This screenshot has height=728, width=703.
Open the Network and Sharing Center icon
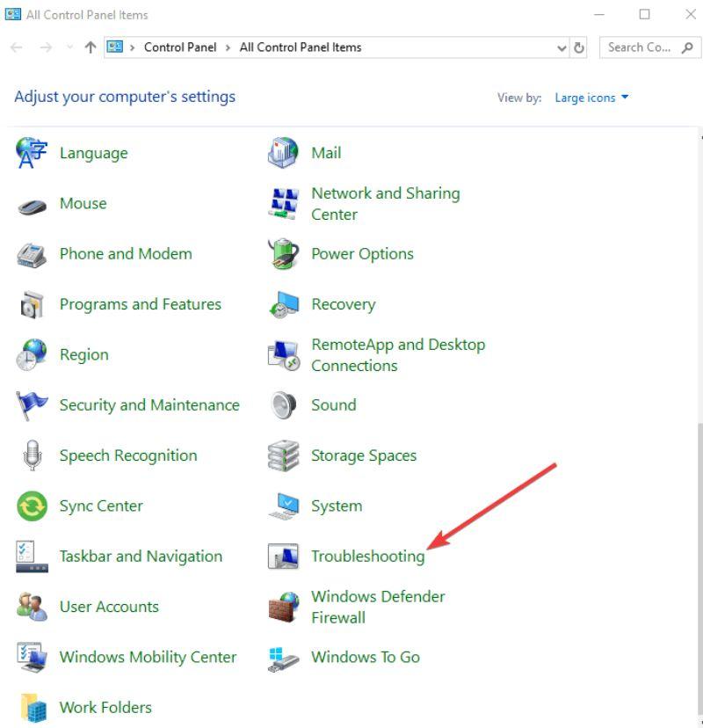click(283, 203)
